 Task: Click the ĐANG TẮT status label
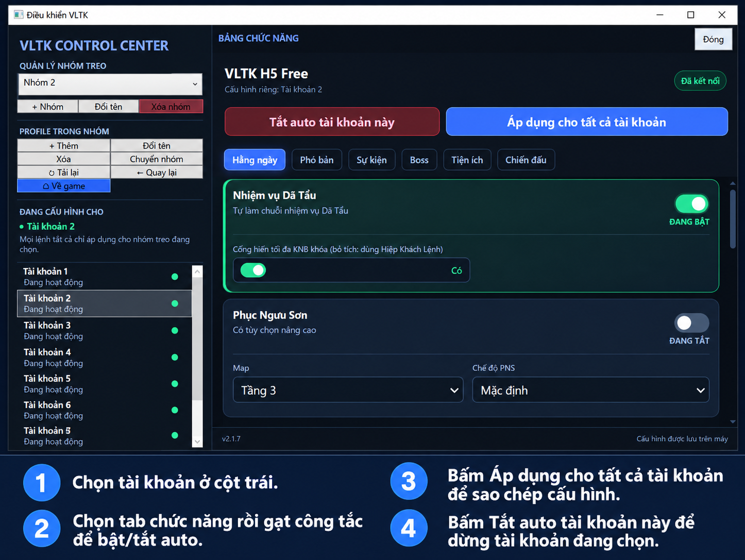click(689, 341)
